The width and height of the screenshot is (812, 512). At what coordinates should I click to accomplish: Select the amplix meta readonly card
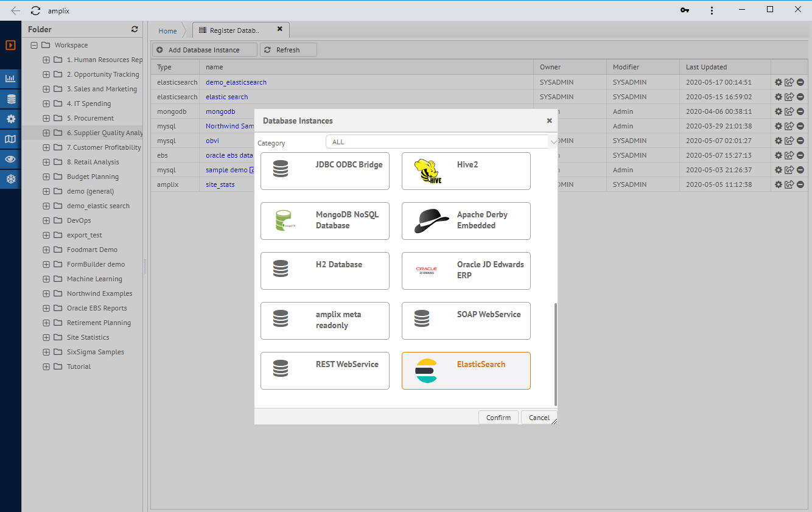[325, 321]
